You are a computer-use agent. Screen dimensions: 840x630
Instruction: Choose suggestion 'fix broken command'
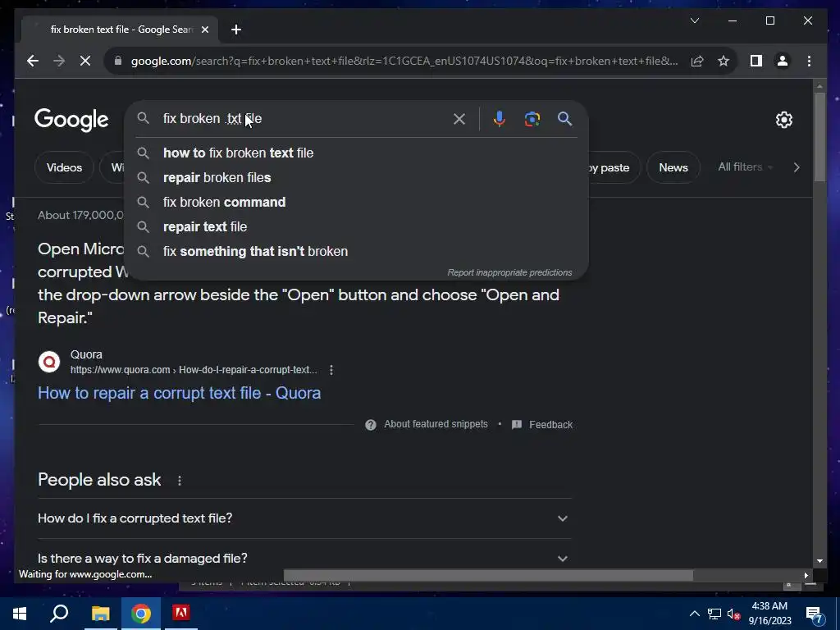357,202
